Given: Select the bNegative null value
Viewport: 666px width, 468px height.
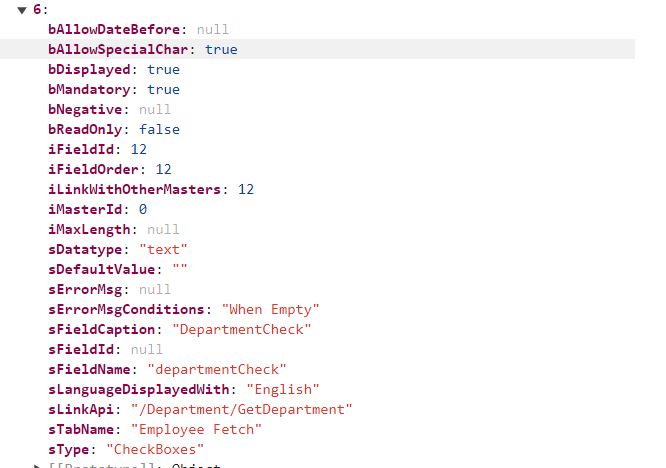Looking at the screenshot, I should pos(155,109).
